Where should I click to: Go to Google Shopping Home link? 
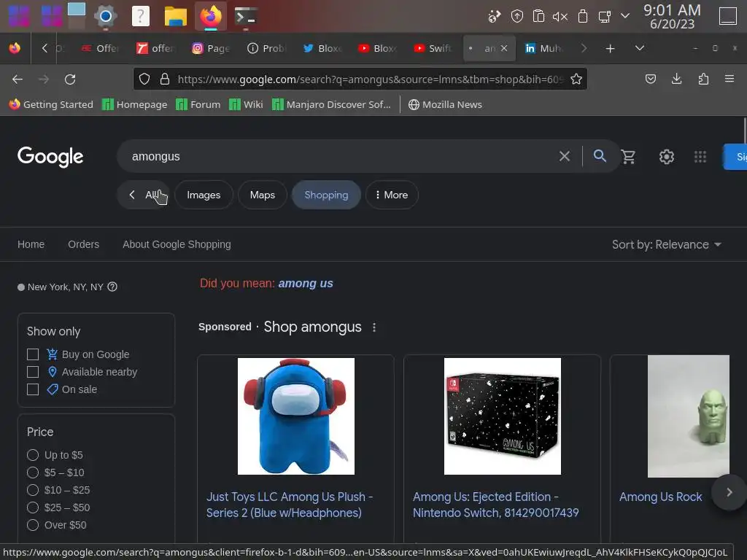pyautogui.click(x=31, y=244)
